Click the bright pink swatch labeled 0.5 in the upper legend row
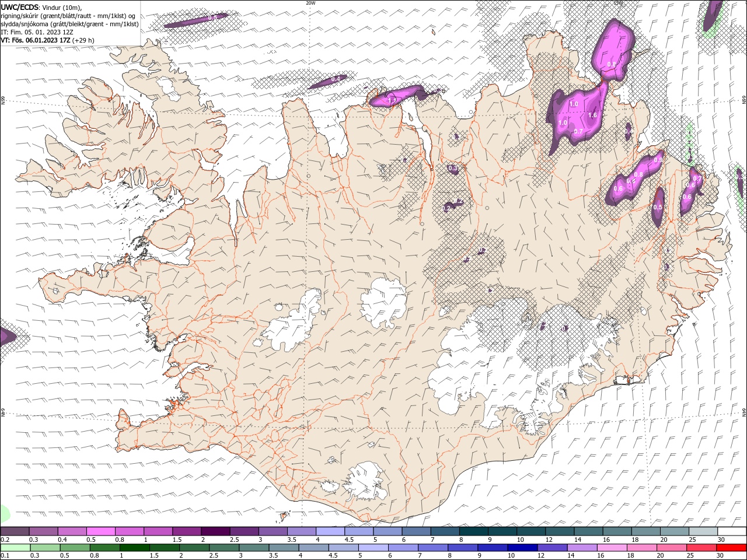 [100, 531]
